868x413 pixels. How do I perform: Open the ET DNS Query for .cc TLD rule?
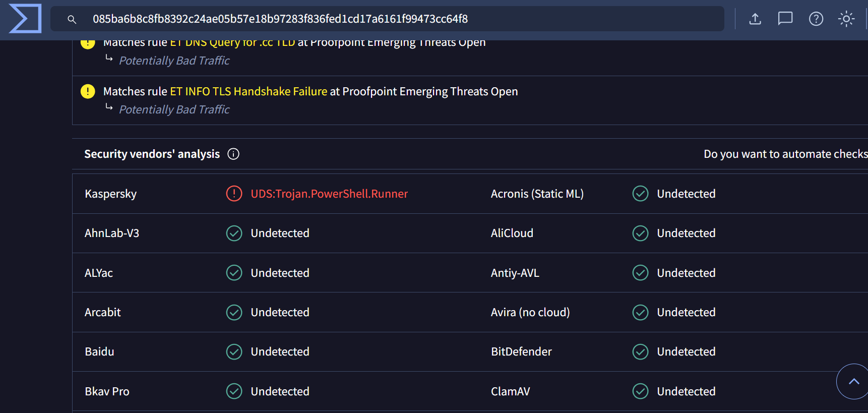[x=232, y=42]
